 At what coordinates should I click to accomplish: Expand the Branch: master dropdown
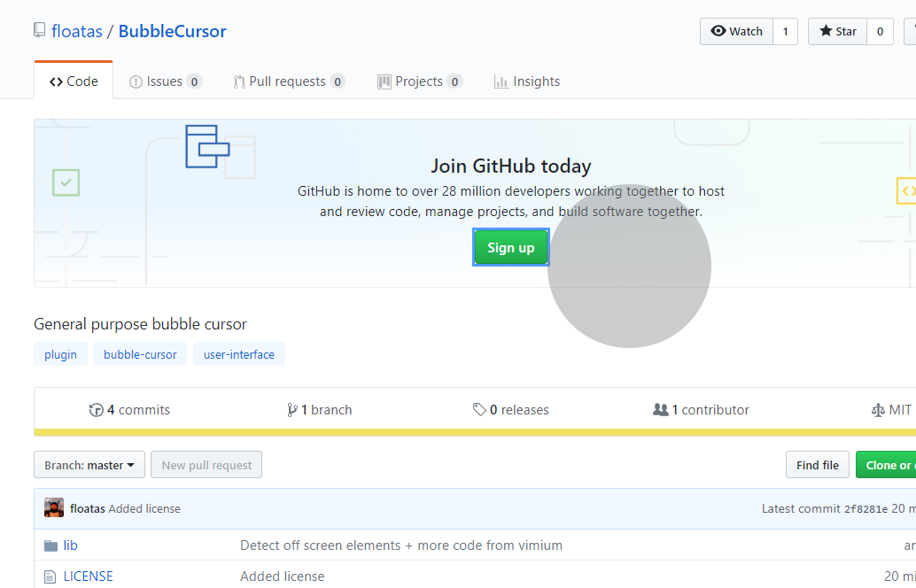click(89, 465)
